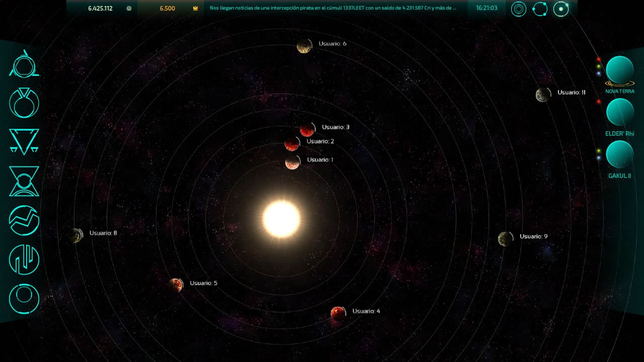Switch to the orbit-with-two-nodes view icon
Screen dimensions: 644x362
click(x=540, y=9)
